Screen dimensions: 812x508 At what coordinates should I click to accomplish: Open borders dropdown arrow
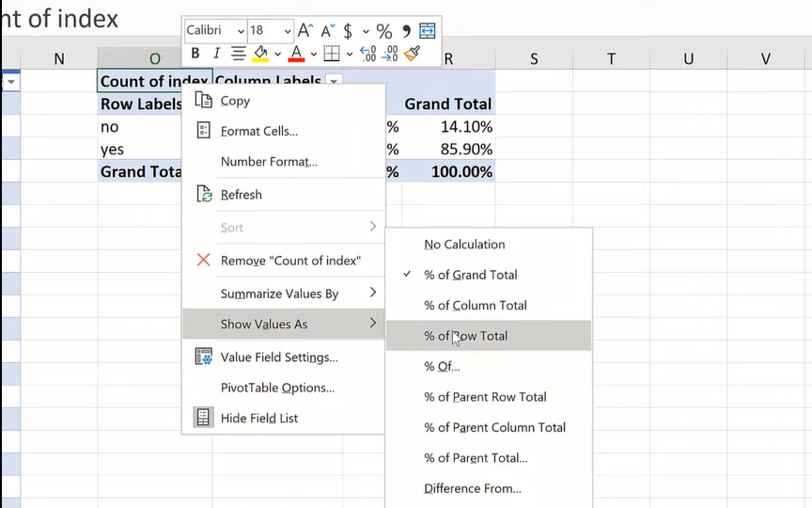tap(350, 54)
